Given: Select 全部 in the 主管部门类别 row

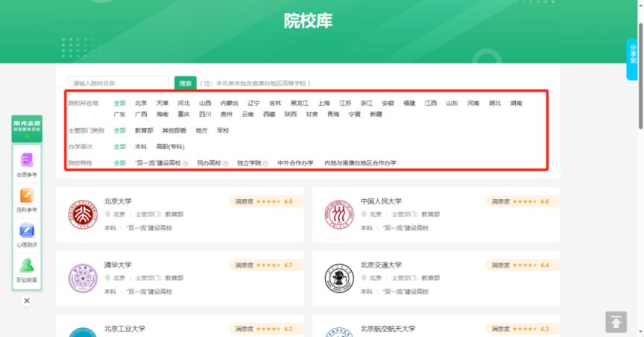Looking at the screenshot, I should coord(119,130).
